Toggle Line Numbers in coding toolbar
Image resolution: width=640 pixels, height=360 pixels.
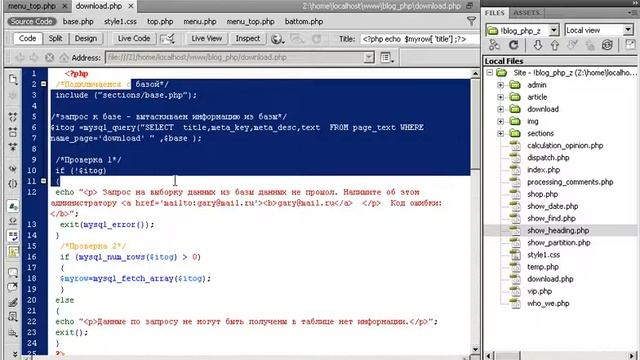point(13,206)
